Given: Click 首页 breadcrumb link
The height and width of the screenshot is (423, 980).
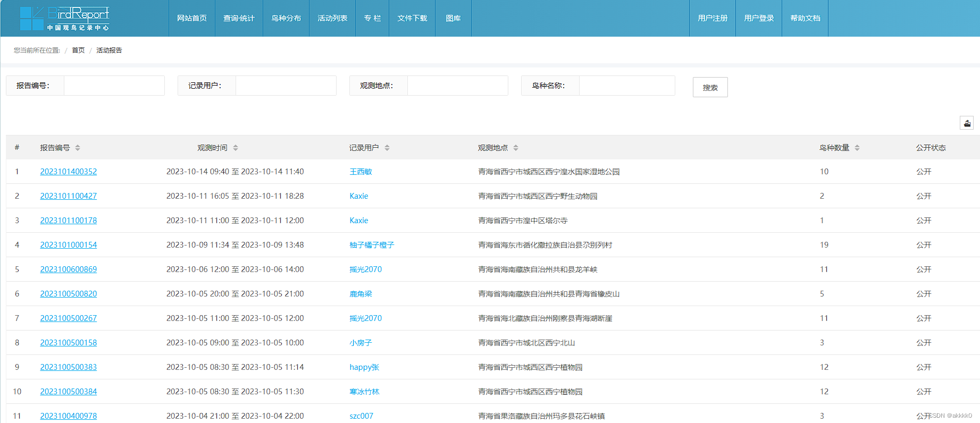Looking at the screenshot, I should pos(78,50).
